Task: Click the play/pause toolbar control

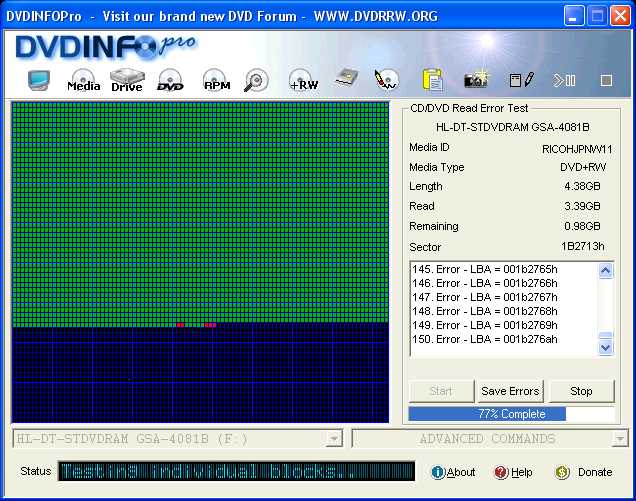Action: (x=564, y=80)
